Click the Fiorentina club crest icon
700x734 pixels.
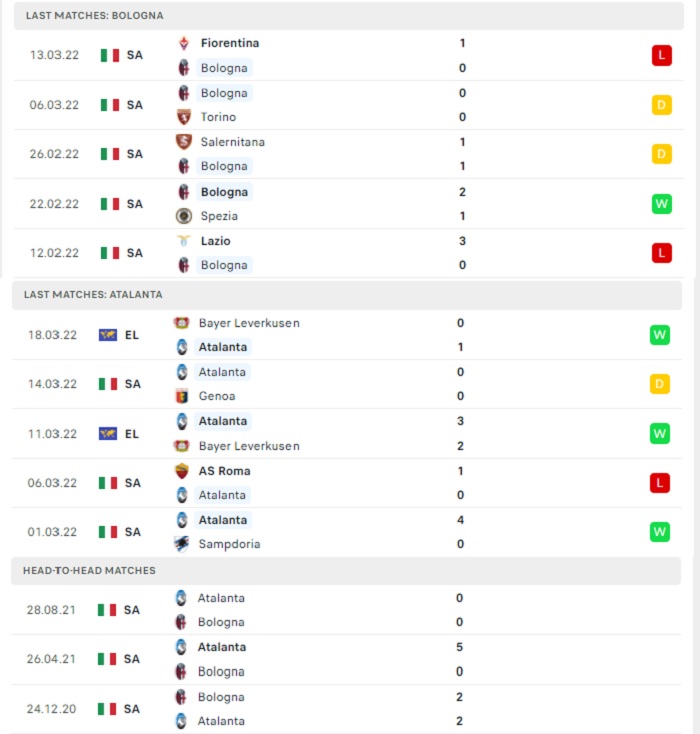pos(184,44)
